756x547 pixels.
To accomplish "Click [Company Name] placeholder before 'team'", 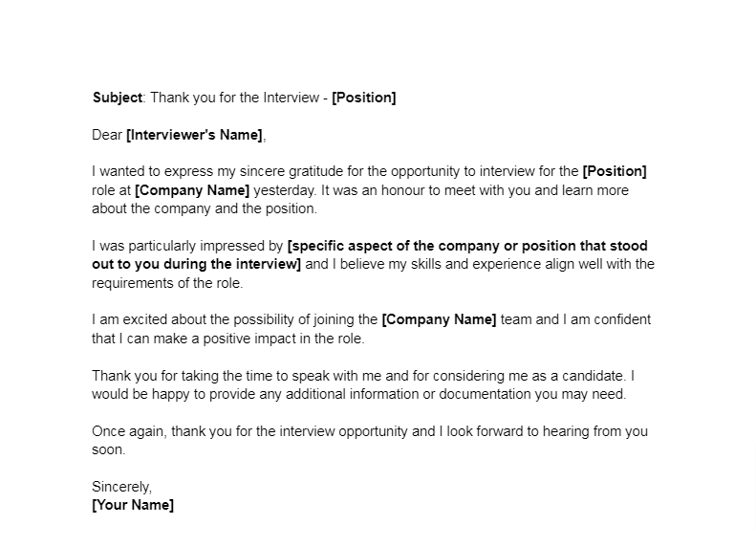I will 440,319.
